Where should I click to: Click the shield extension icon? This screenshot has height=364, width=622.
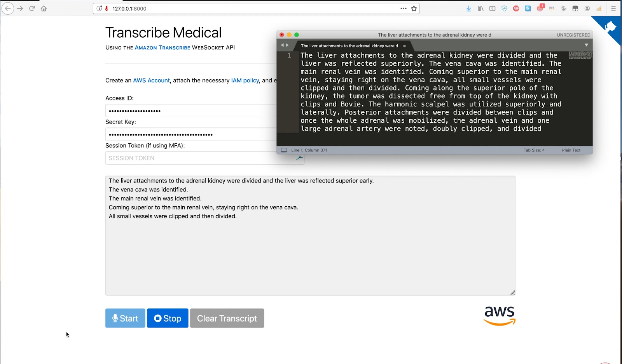pos(504,8)
